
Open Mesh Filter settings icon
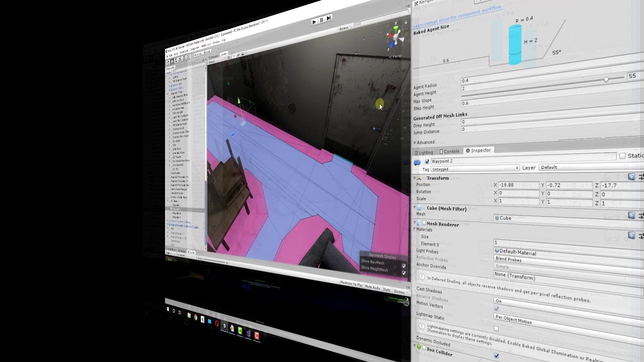click(641, 215)
